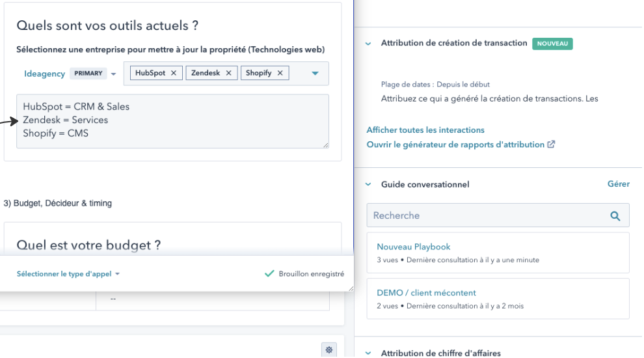Image resolution: width=644 pixels, height=358 pixels.
Task: Open 'DEMO / client mécontent' playbook
Action: (x=426, y=293)
